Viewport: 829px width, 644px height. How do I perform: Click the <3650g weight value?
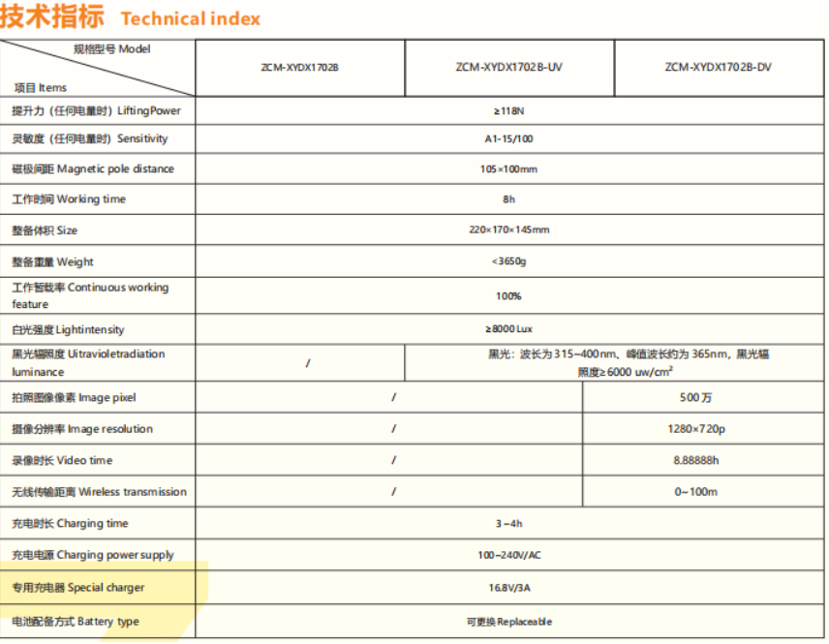click(x=508, y=261)
